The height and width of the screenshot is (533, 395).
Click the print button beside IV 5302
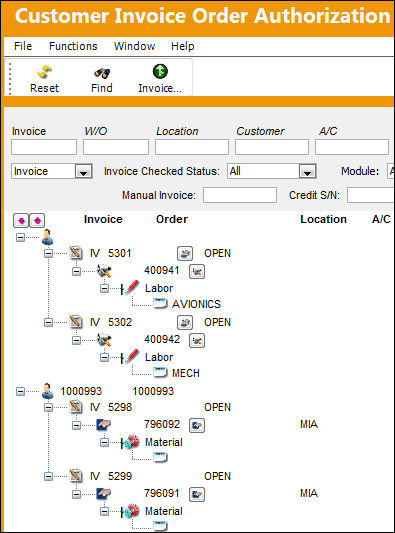185,323
